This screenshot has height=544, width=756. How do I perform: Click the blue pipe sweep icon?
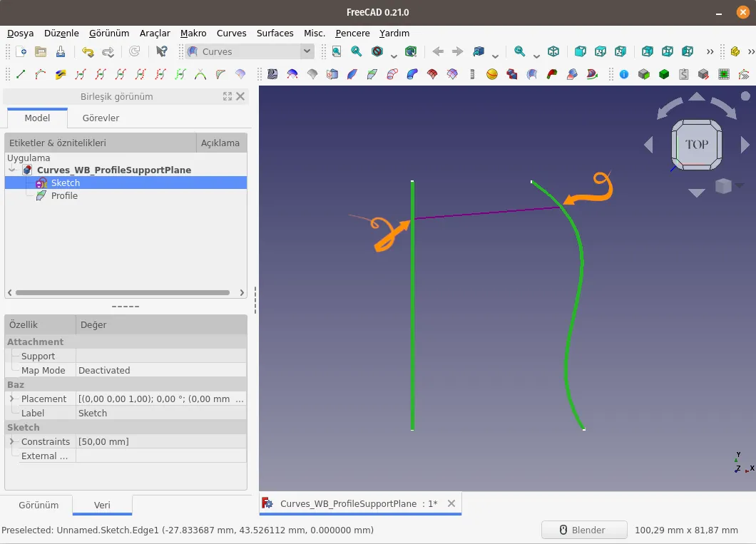tap(412, 74)
